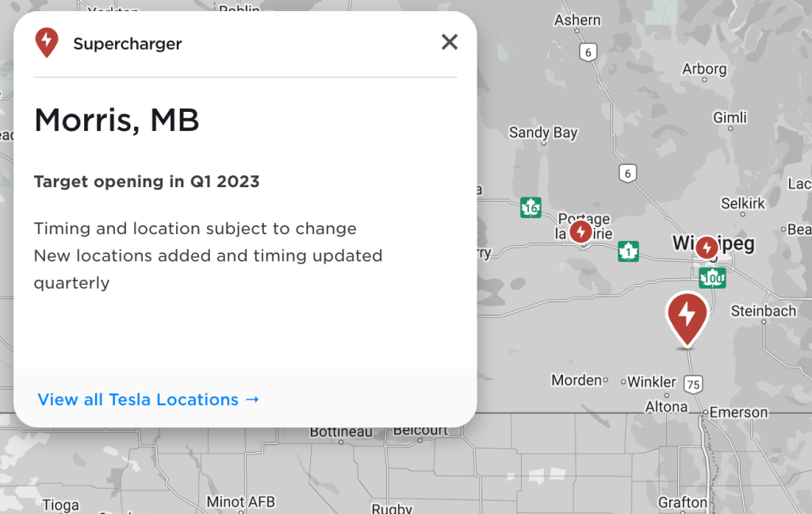Click the red Supercharger pin icon in the card header

(x=48, y=42)
